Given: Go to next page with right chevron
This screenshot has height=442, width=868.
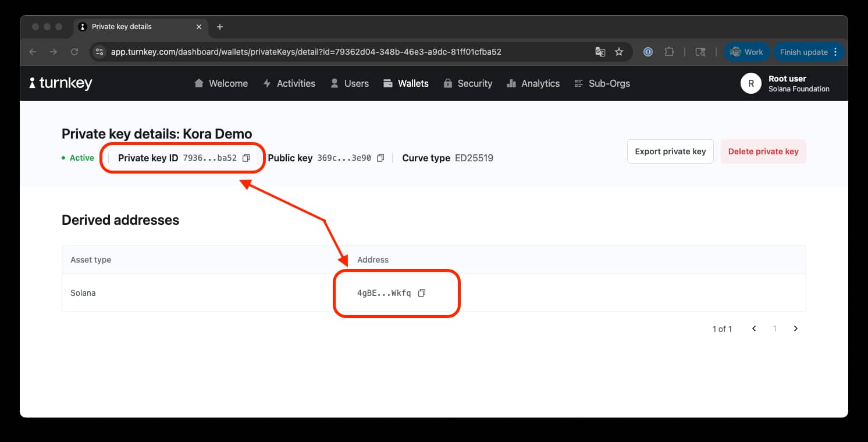Looking at the screenshot, I should click(x=795, y=328).
